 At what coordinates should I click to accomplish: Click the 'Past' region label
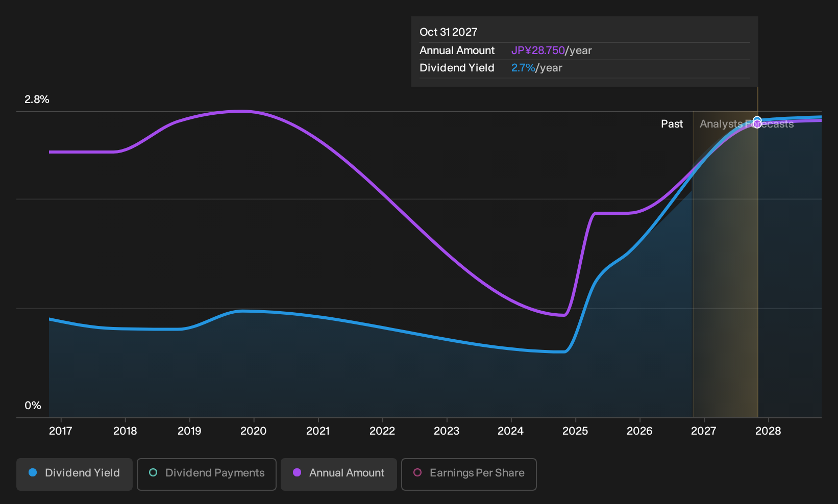pos(672,124)
